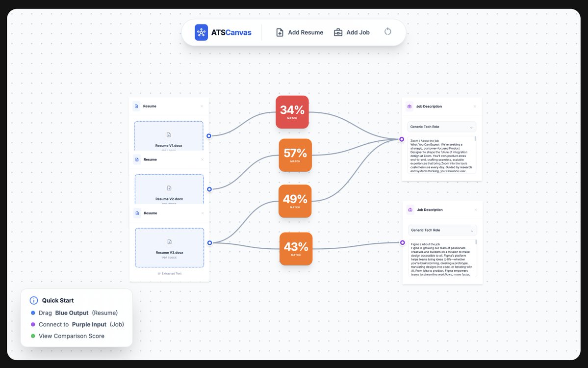Screen dimensions: 588x368
Task: Open Extracted Text under the Resume V3 node
Action: (169, 273)
